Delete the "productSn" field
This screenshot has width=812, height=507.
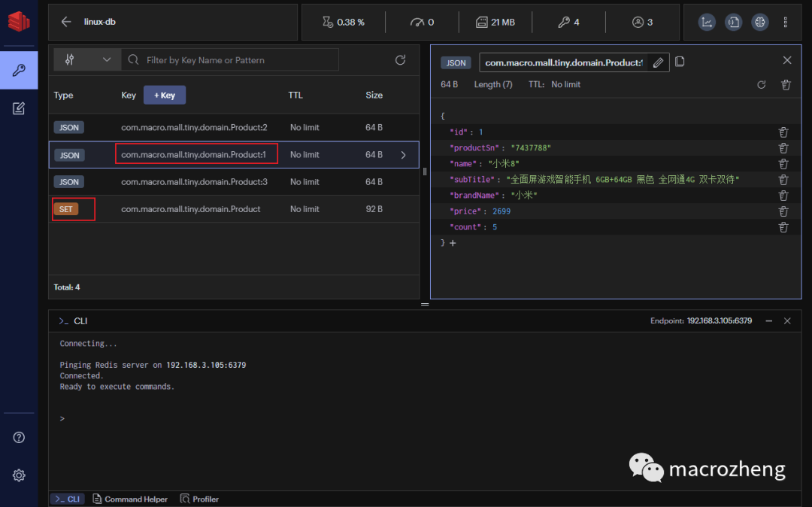pos(783,148)
